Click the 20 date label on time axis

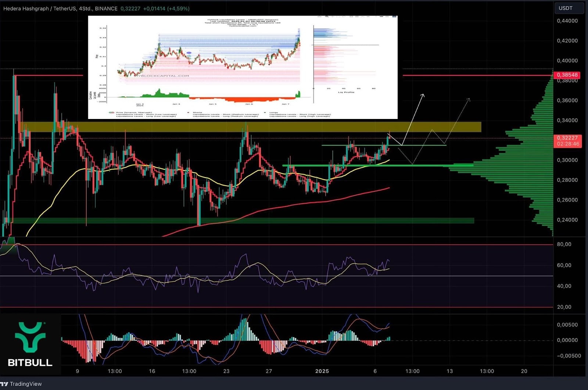coord(524,371)
